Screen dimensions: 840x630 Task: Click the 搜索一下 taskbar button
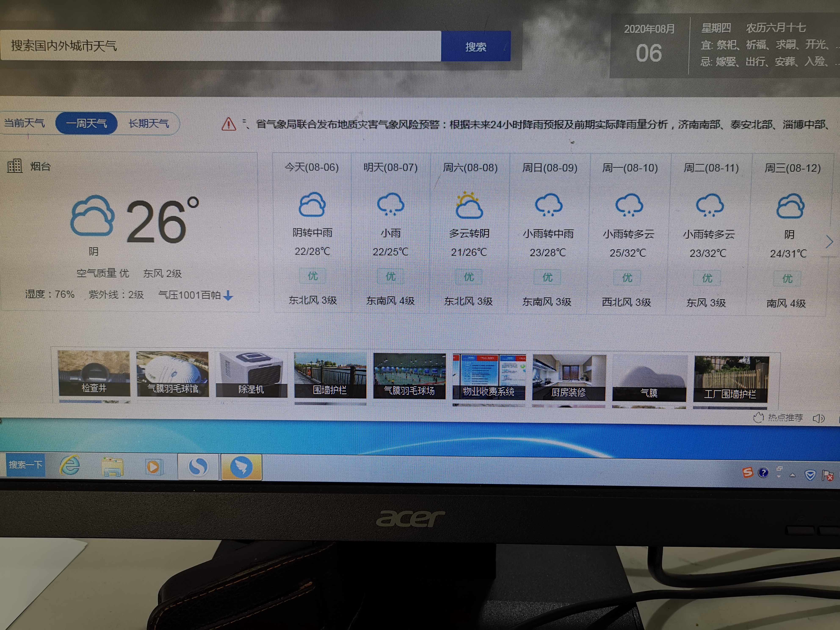(25, 465)
